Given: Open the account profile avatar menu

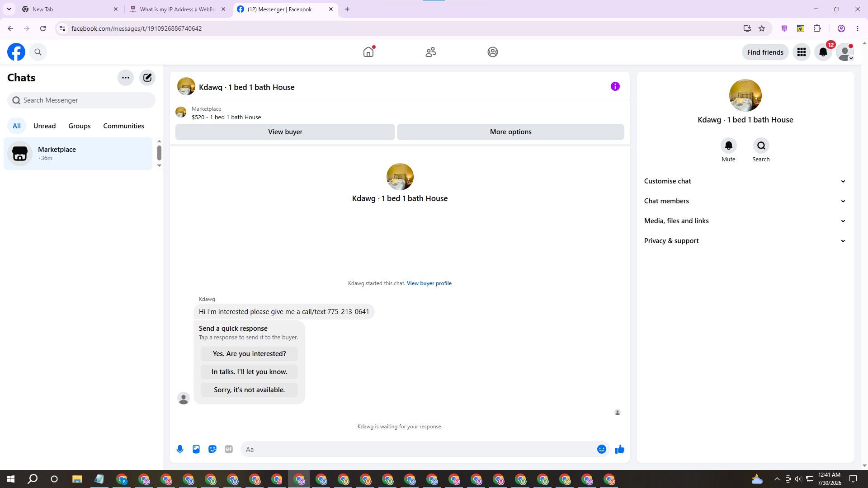Looking at the screenshot, I should pos(845,52).
